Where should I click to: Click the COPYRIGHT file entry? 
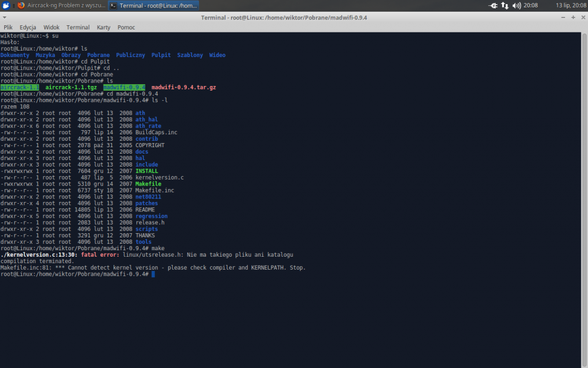(x=150, y=145)
